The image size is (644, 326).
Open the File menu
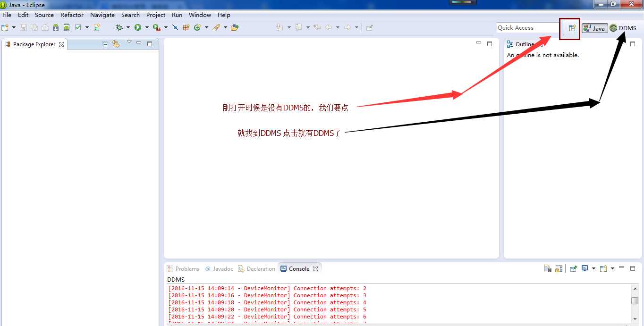click(7, 15)
